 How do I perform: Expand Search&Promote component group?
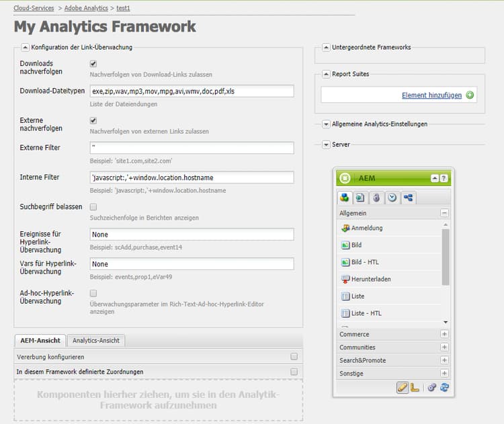(x=444, y=360)
